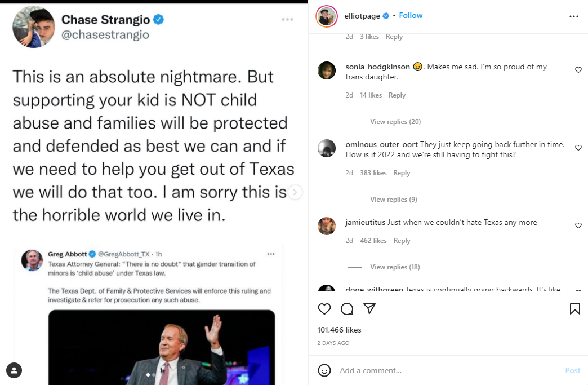
Task: Open elliotpage profile name link
Action: click(362, 16)
